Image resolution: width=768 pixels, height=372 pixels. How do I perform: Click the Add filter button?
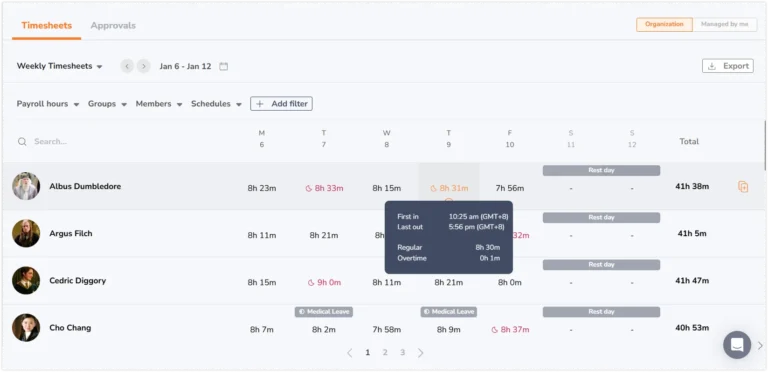282,104
